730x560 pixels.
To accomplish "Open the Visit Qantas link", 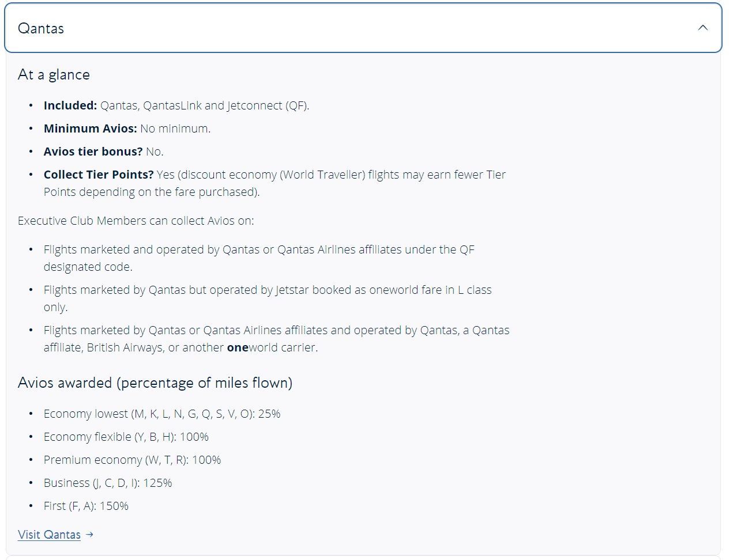I will tap(49, 535).
